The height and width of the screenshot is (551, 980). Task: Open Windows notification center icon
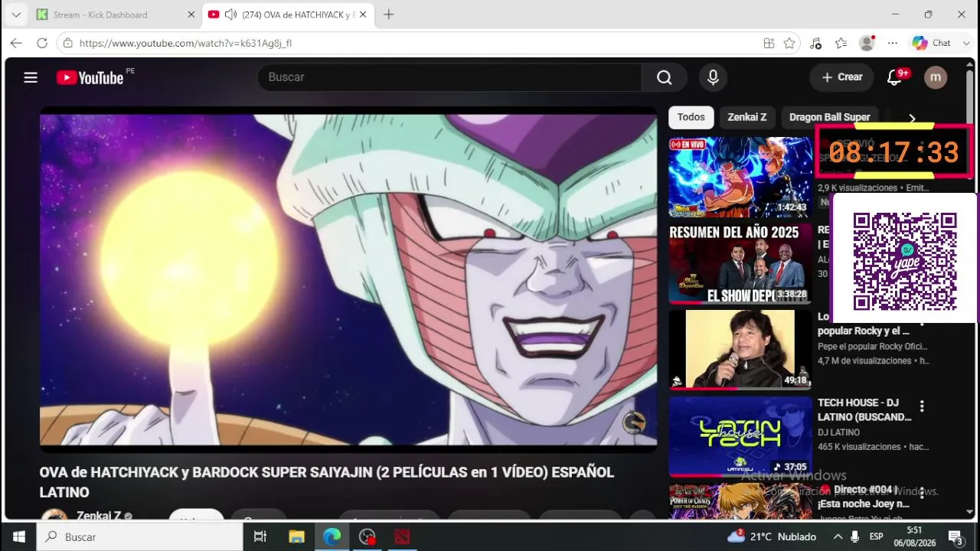[955, 536]
